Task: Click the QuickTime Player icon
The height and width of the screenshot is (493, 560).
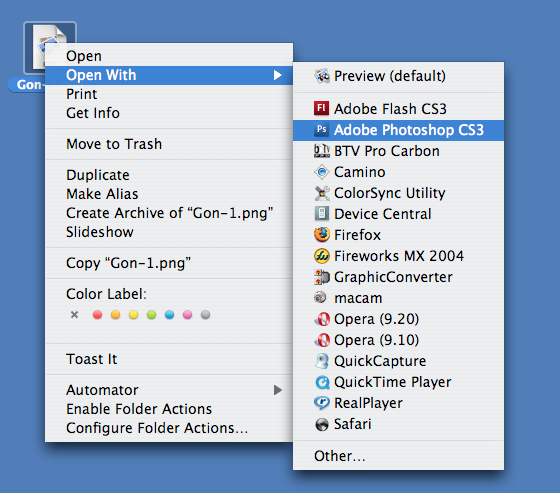Action: 322,382
